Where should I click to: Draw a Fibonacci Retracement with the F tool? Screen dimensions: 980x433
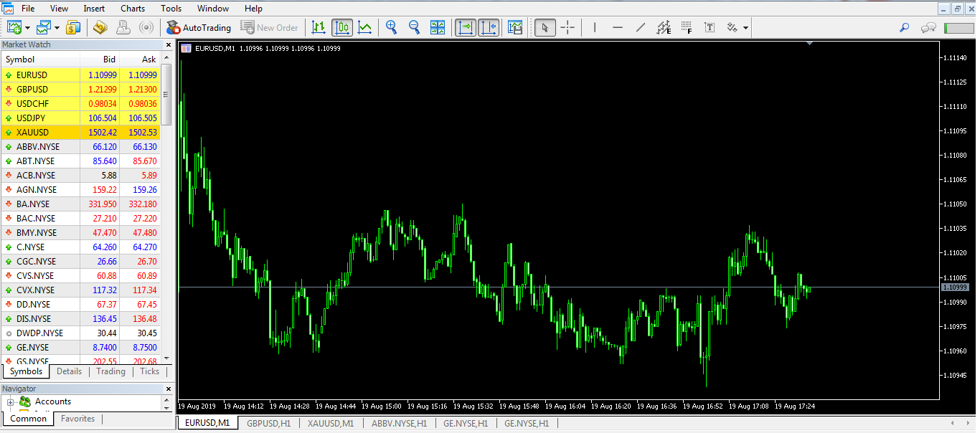687,28
